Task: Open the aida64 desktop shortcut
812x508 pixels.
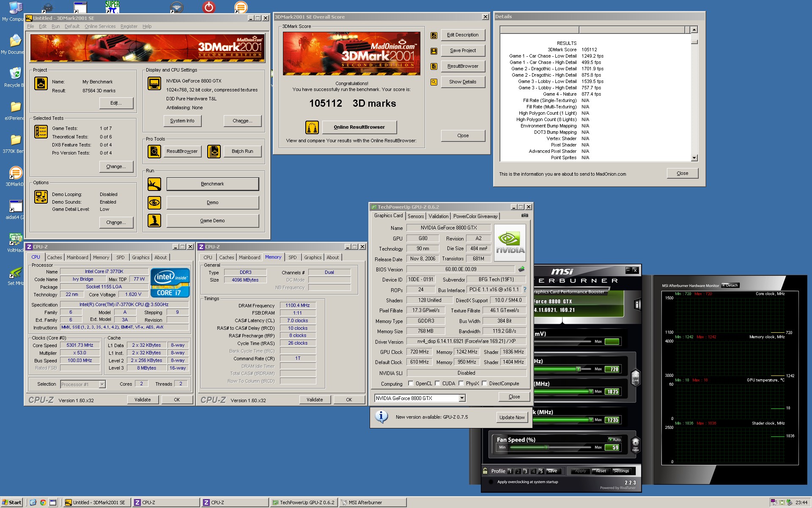Action: tap(15, 210)
